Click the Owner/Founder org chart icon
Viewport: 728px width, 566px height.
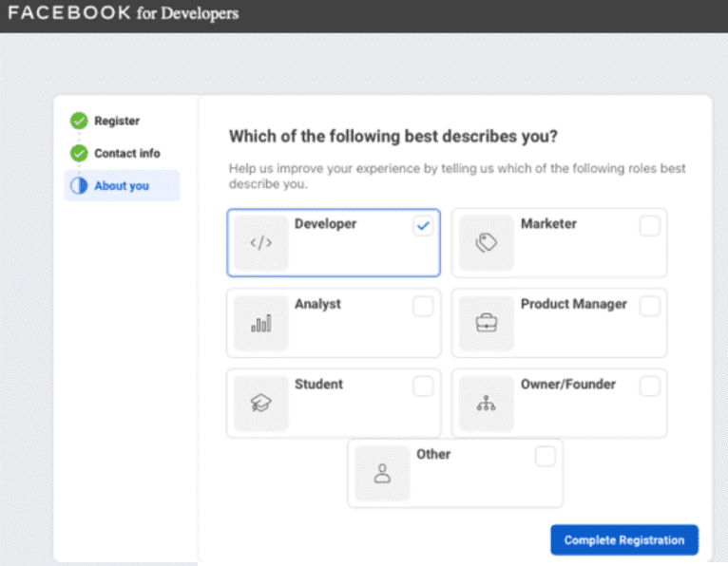tap(486, 404)
